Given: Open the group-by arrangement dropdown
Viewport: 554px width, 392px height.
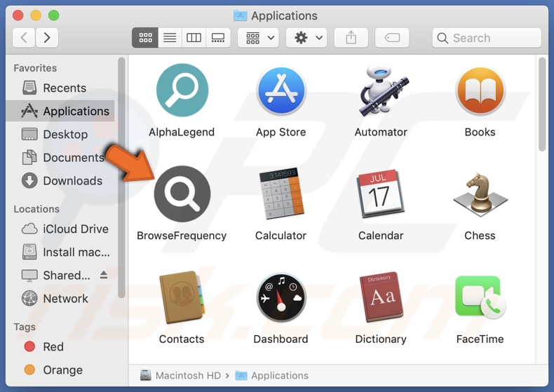Looking at the screenshot, I should (x=258, y=37).
